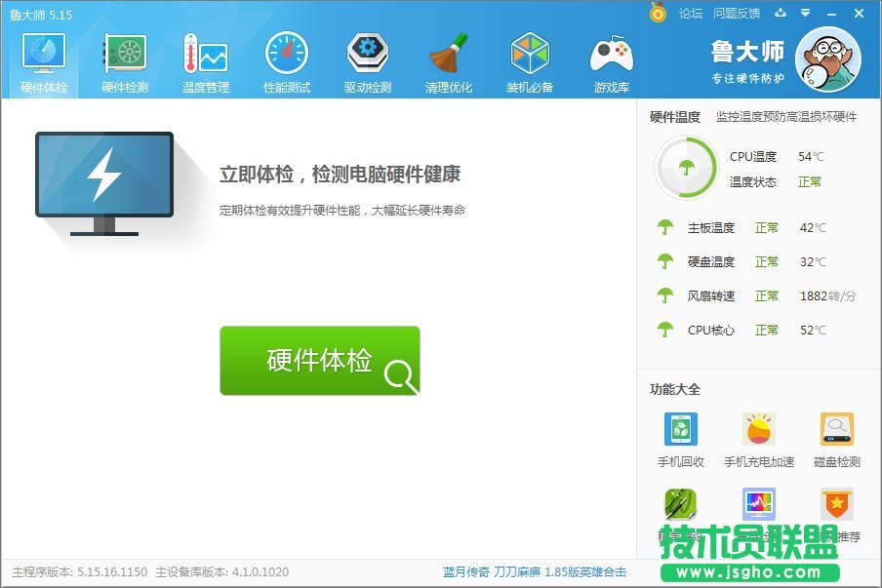Enter the 游戏库 game library
Viewport: 882px width, 588px height.
[611, 60]
